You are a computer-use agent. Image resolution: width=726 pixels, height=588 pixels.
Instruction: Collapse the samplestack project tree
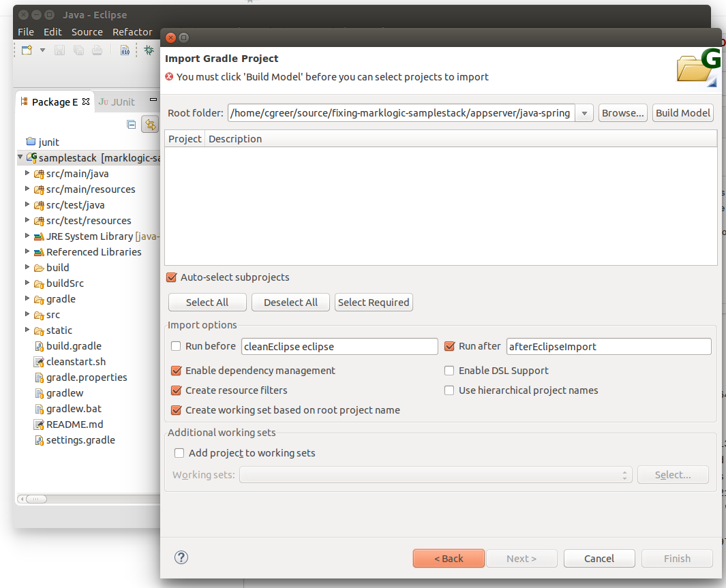[x=19, y=157]
